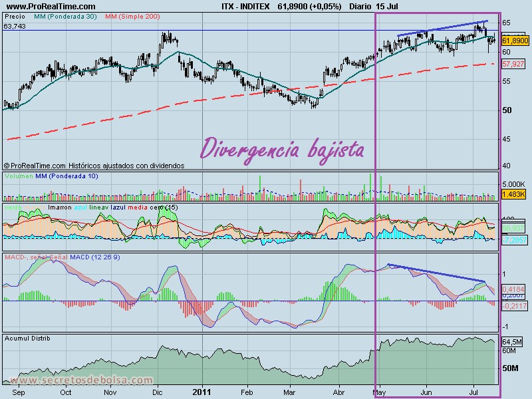This screenshot has height=399, width=532.
Task: Click the Precio panel label
Action: click(x=15, y=16)
